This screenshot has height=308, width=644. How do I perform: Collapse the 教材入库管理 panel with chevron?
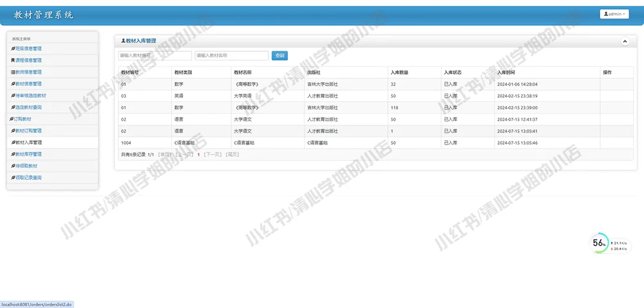tap(625, 41)
